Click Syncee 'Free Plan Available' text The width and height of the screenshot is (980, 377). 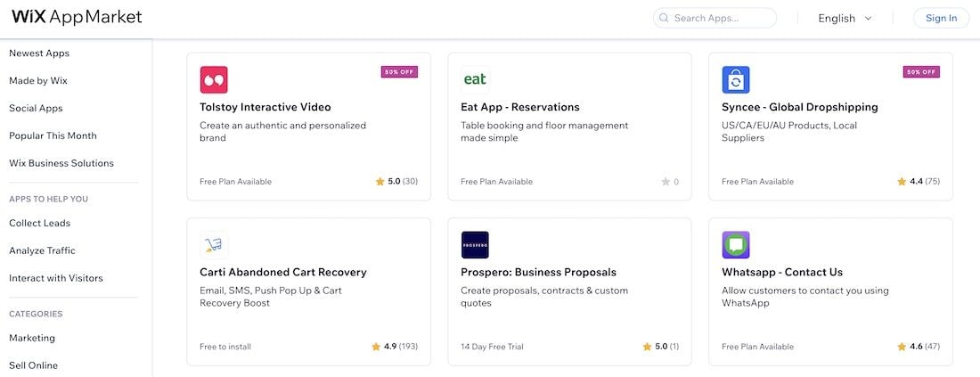(757, 182)
